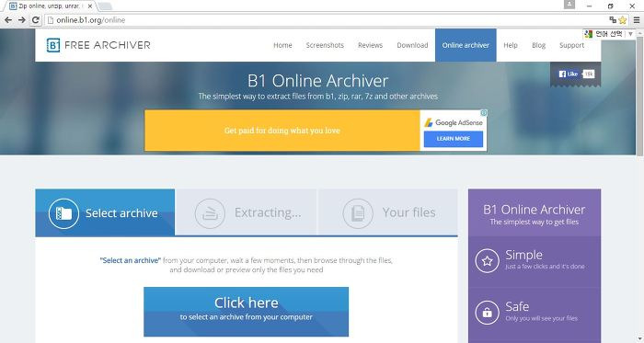The height and width of the screenshot is (343, 644).
Task: Open the Chrome hamburger menu
Action: (637, 19)
